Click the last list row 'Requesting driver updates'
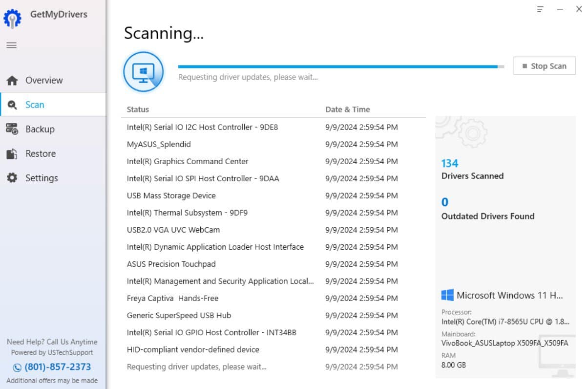Viewport: 588px width, 389px height. (273, 367)
